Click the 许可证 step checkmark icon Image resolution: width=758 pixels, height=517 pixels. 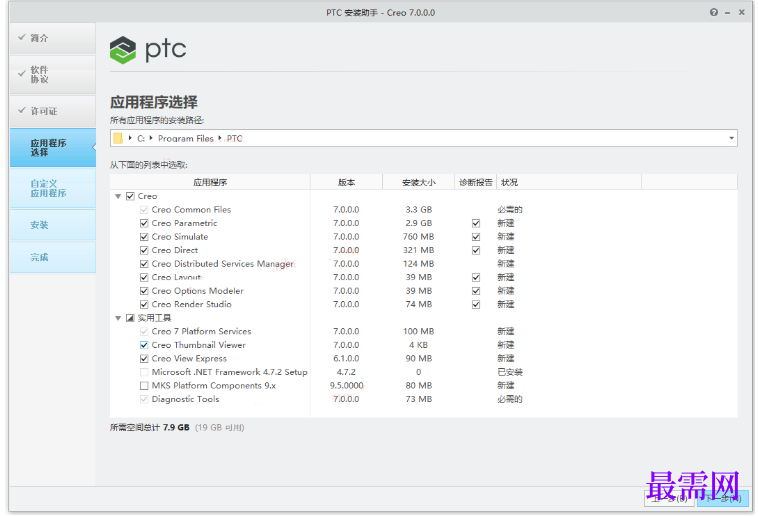(22, 110)
